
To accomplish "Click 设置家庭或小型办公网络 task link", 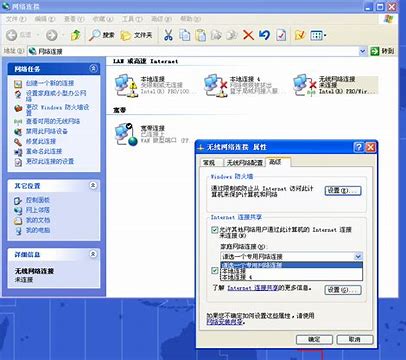I will click(x=56, y=96).
